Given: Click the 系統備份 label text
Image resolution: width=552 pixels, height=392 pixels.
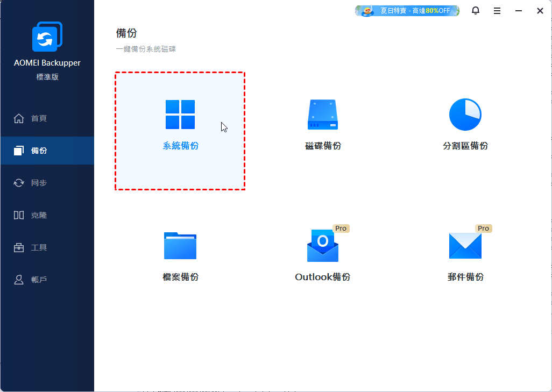Looking at the screenshot, I should pos(181,146).
